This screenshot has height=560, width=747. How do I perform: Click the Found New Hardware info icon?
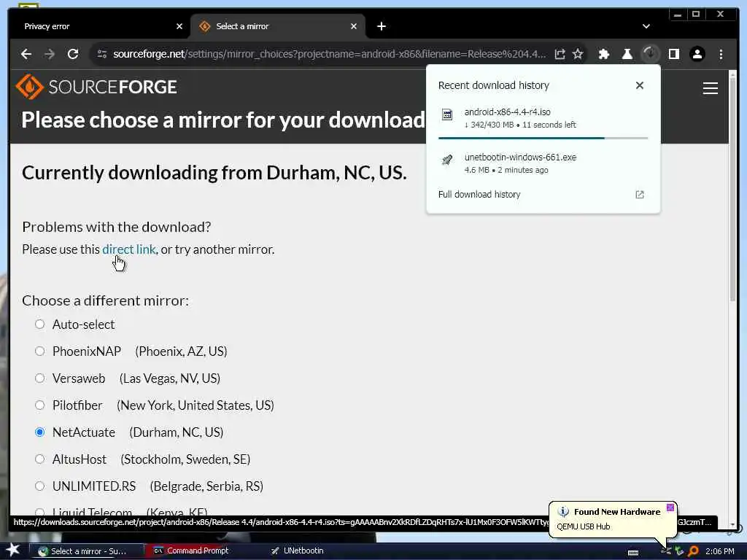click(563, 512)
